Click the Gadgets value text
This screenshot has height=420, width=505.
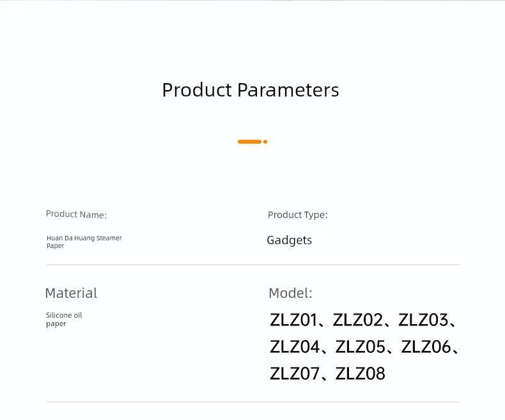(x=289, y=240)
